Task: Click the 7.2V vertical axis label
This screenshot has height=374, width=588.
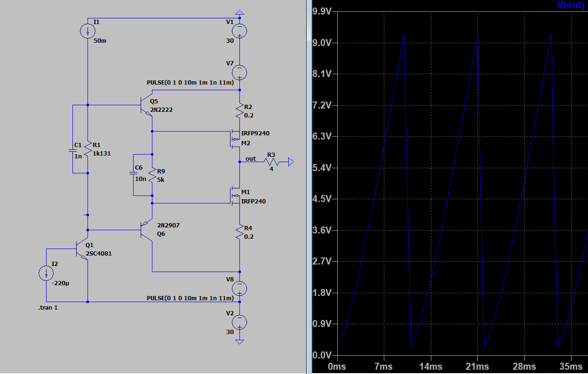Action: click(x=322, y=105)
